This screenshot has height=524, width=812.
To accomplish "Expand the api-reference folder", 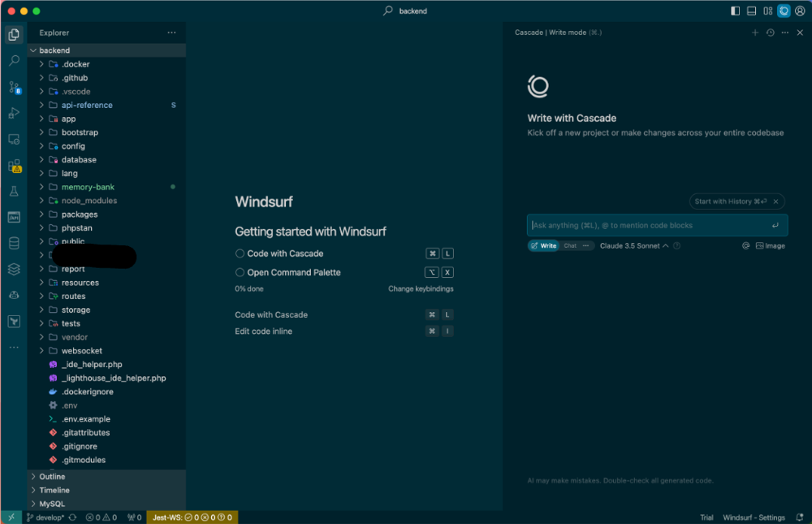I will (106, 106).
